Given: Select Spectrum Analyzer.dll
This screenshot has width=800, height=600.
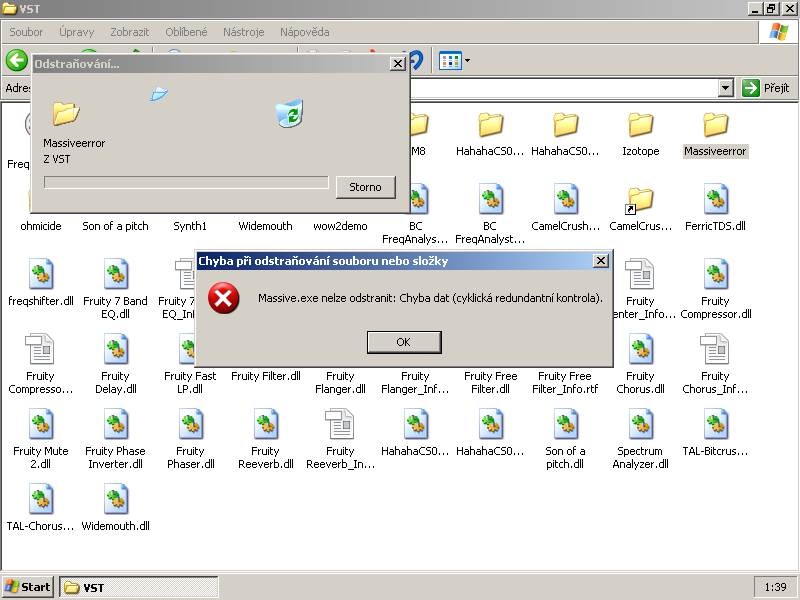Looking at the screenshot, I should click(640, 439).
